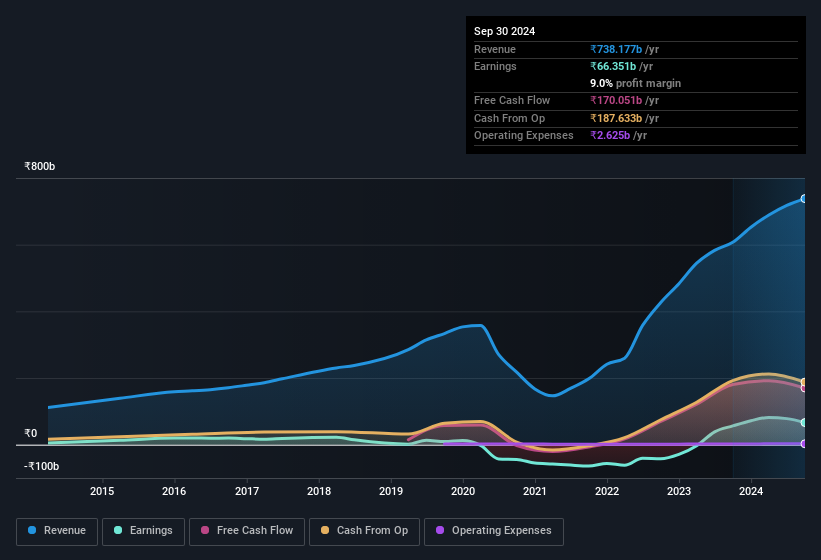Screen dimensions: 821x560
Task: Click the Sep 30 2024 tooltip date
Action: (x=504, y=31)
